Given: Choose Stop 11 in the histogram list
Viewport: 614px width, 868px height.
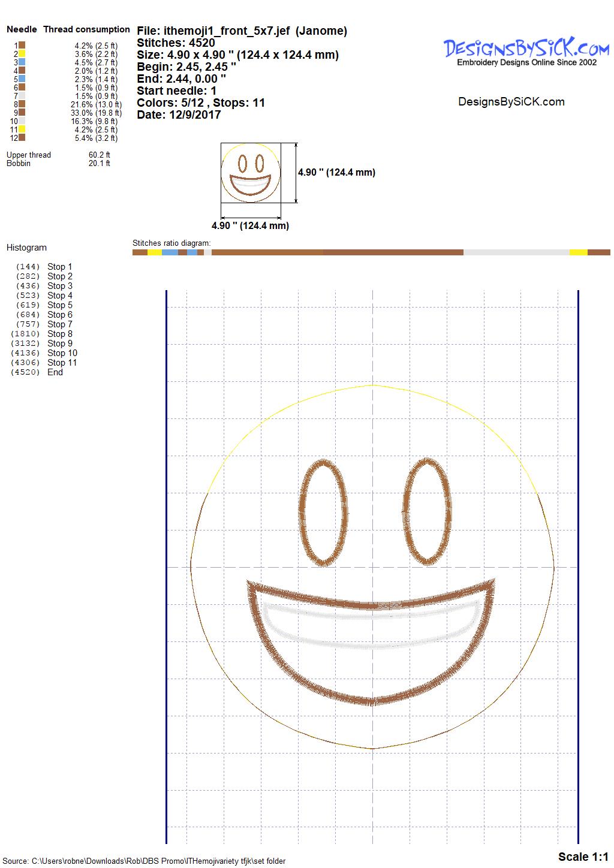Looking at the screenshot, I should [x=62, y=363].
